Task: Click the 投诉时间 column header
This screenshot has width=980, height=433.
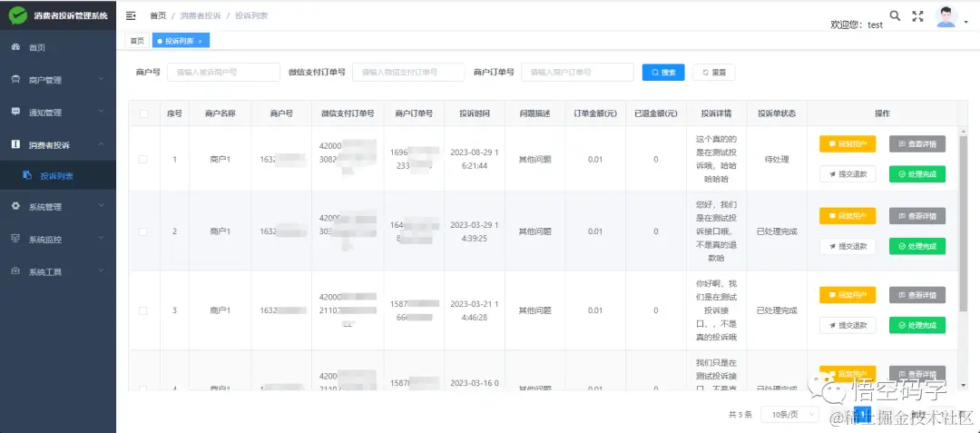Action: click(x=475, y=113)
